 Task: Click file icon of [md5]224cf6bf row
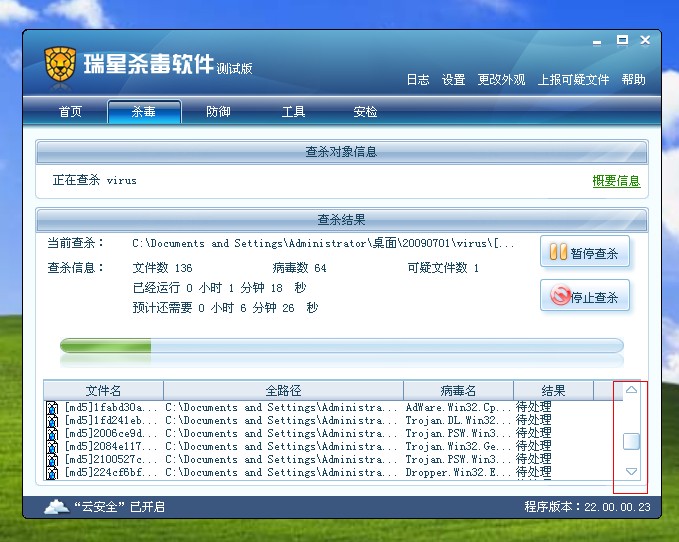pos(52,473)
